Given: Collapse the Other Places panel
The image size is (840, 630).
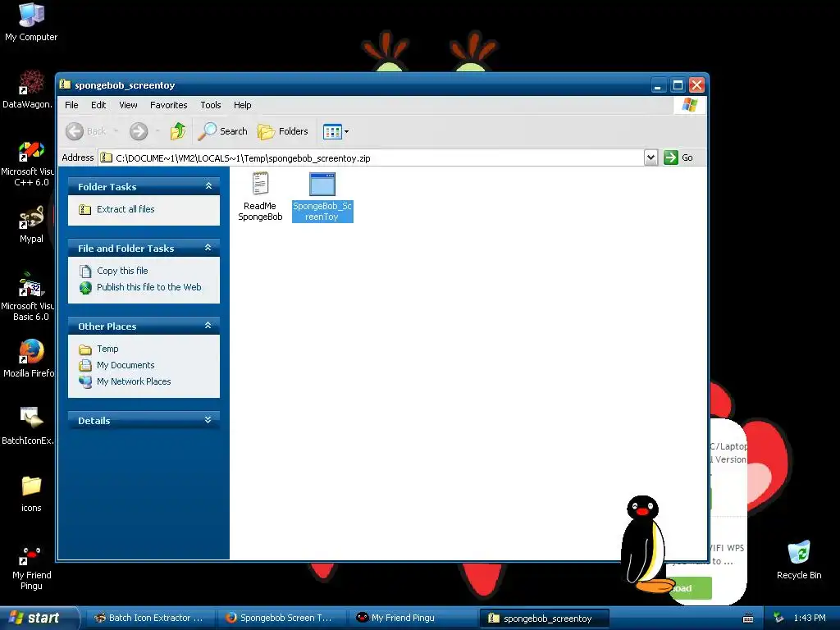Looking at the screenshot, I should (x=208, y=326).
